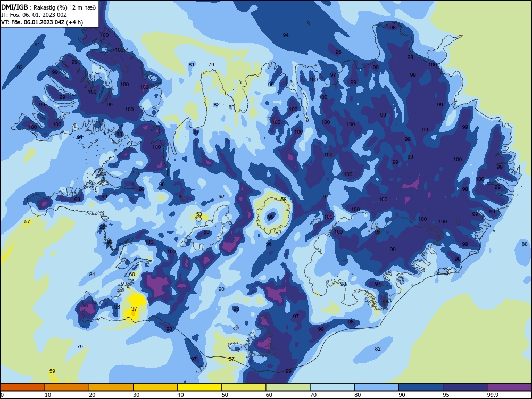Click the bright yellow 40–50 legend swatch

click(199, 387)
